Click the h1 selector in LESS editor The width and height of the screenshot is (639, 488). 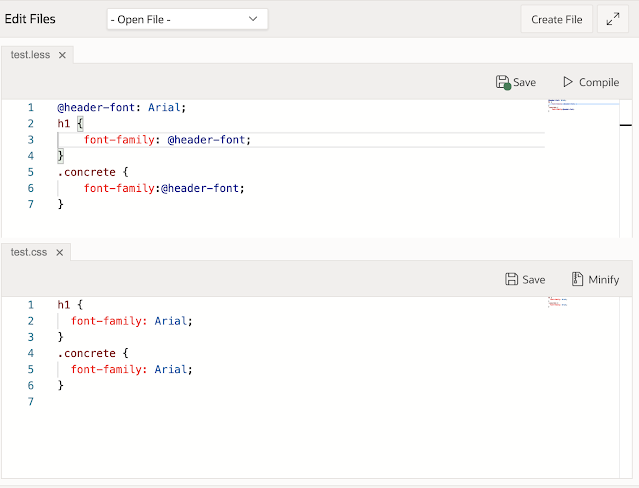(63, 124)
